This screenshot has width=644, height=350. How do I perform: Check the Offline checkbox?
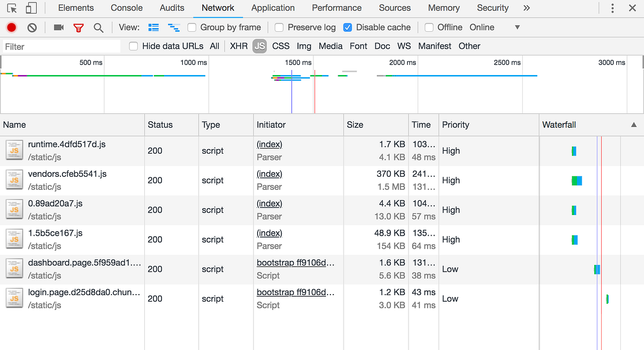click(429, 27)
